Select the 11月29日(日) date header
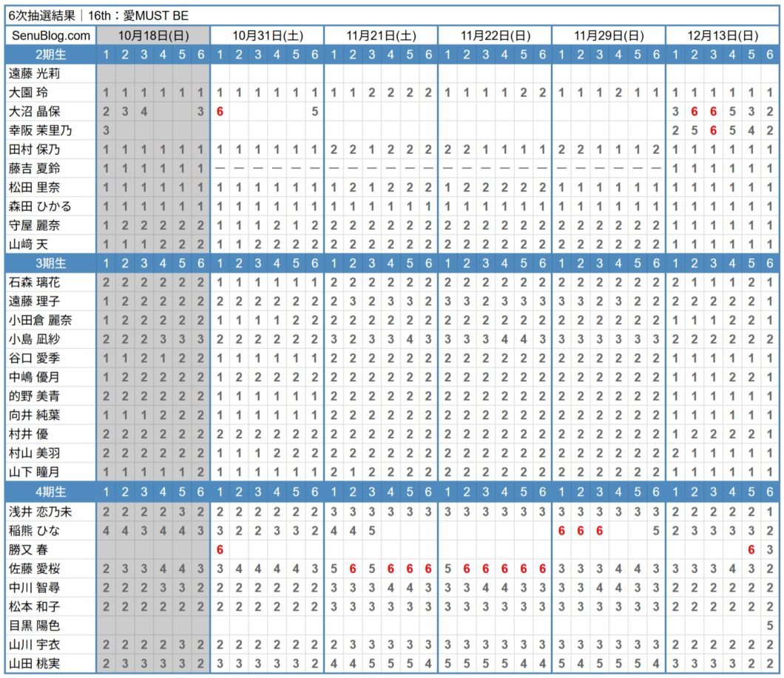Image resolution: width=784 pixels, height=678 pixels. 609,35
